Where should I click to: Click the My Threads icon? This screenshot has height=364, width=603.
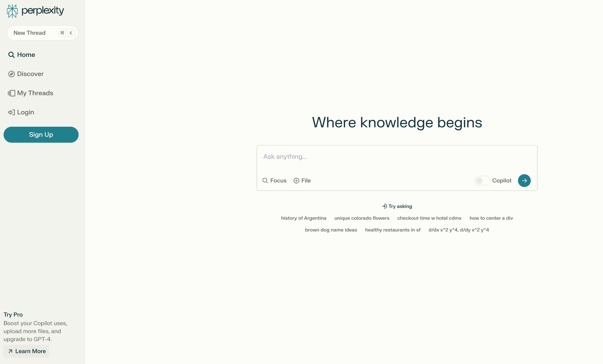(11, 92)
